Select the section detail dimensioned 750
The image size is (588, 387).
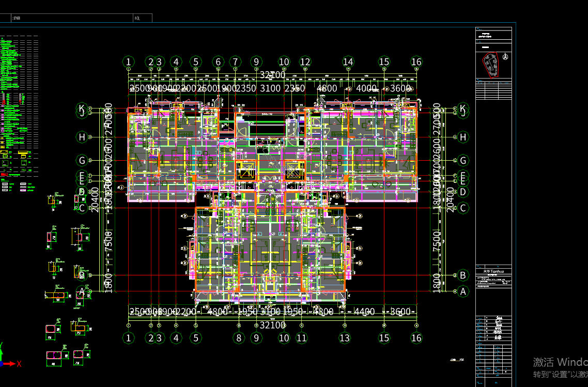pos(81,327)
